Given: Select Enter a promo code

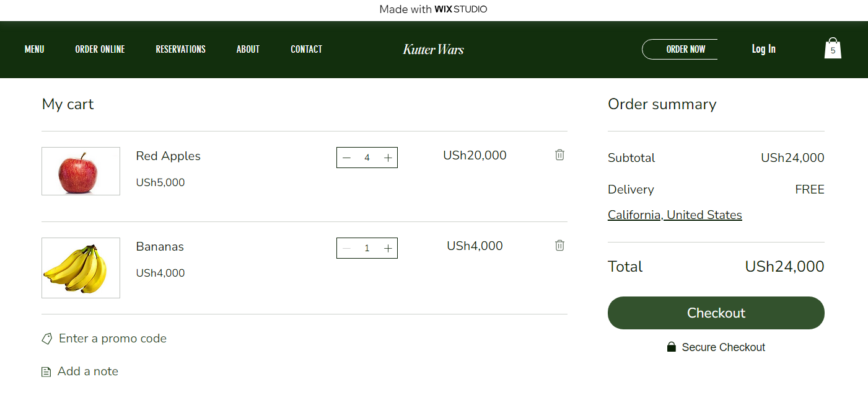Looking at the screenshot, I should (x=113, y=339).
